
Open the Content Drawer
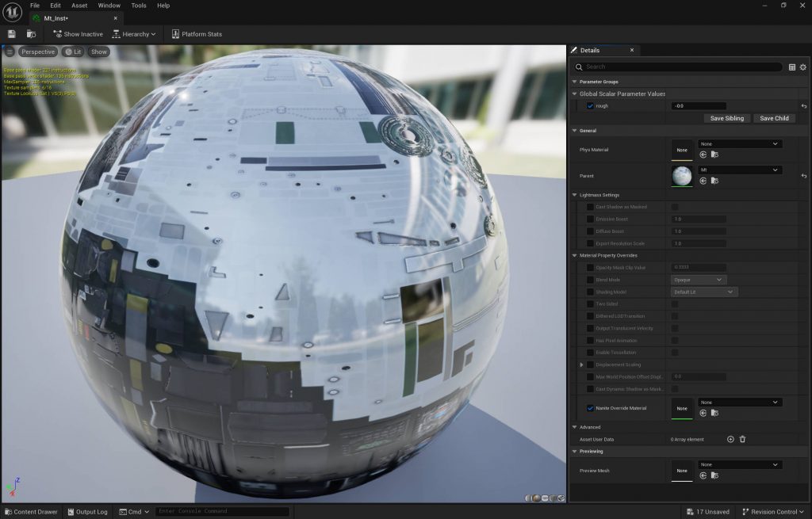[x=31, y=512]
